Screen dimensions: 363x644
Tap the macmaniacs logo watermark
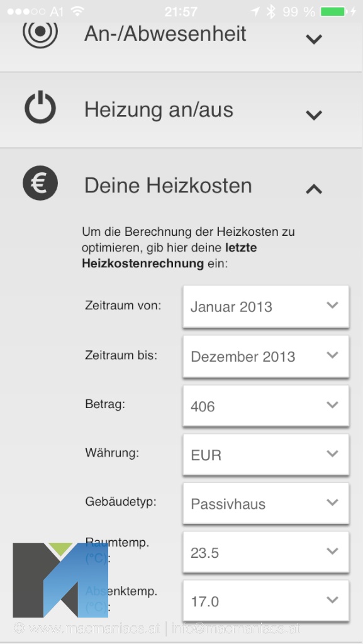[60, 580]
